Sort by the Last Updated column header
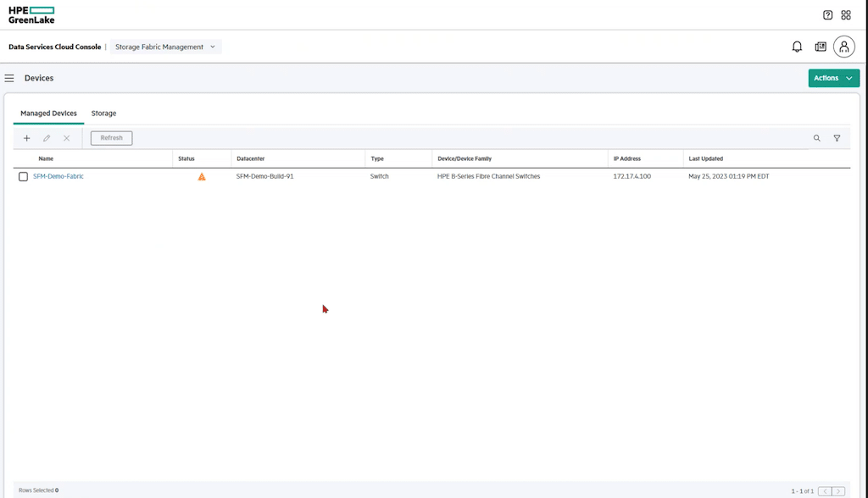The width and height of the screenshot is (868, 498). (x=706, y=159)
